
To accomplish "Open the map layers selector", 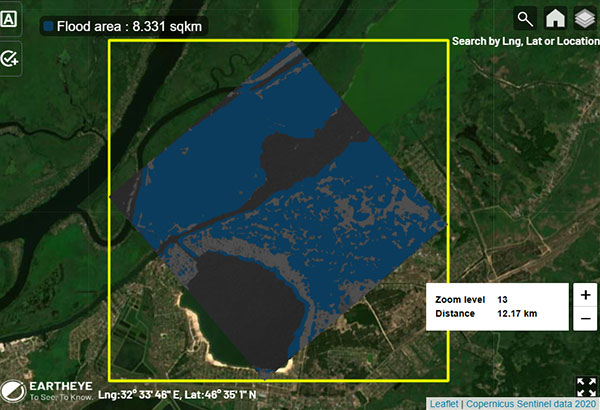I will click(x=583, y=18).
